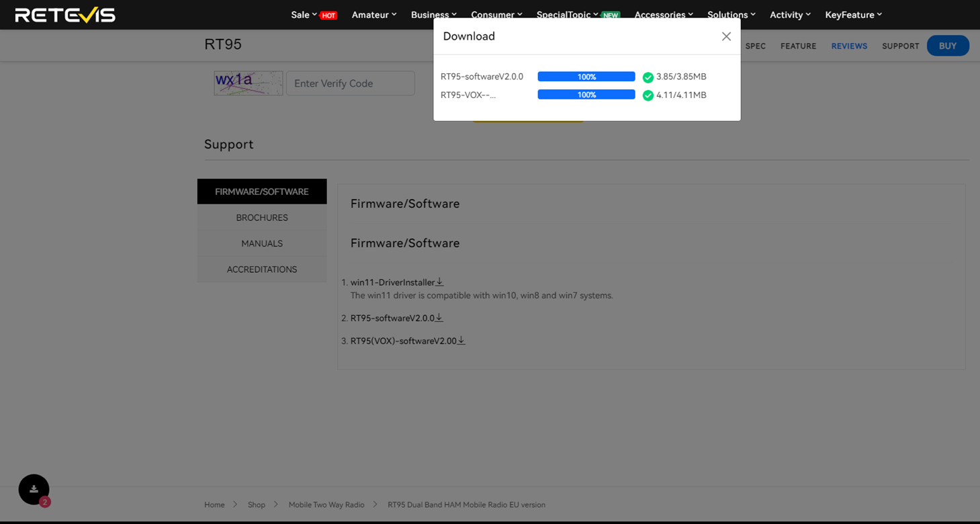Screen dimensions: 980x524
Task: Expand the Activity menu
Action: [790, 15]
